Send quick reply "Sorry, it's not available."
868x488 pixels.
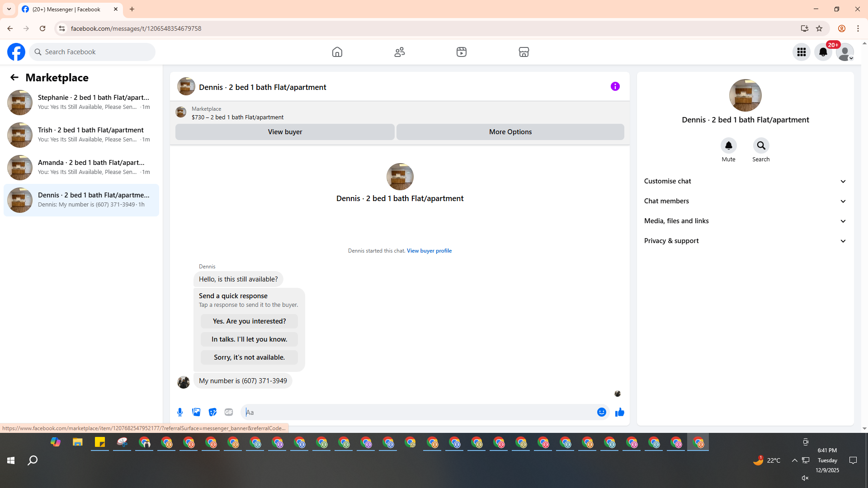[249, 357]
